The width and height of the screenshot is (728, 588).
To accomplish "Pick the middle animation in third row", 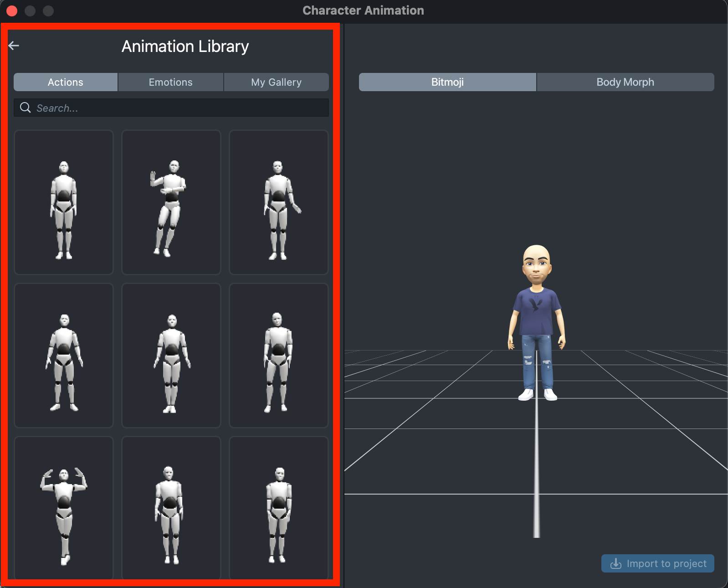I will tap(171, 508).
